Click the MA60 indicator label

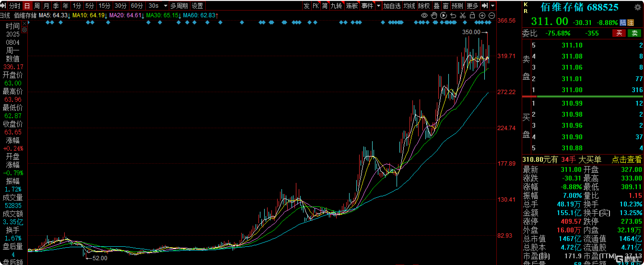(201, 16)
